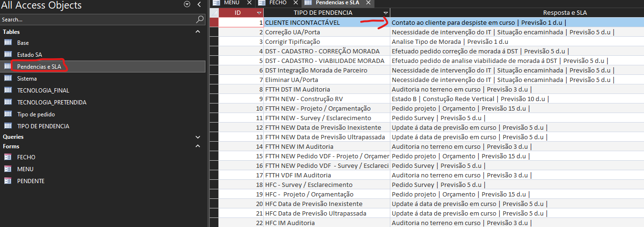Screen dimensions: 644x227
Task: Collapse the Tables group
Action: [x=198, y=31]
